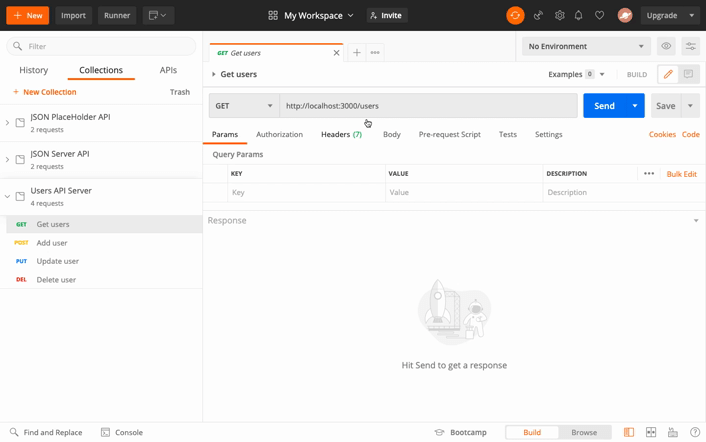Switch to the APIs tab
Screen dimensions: 706x442
coord(168,70)
